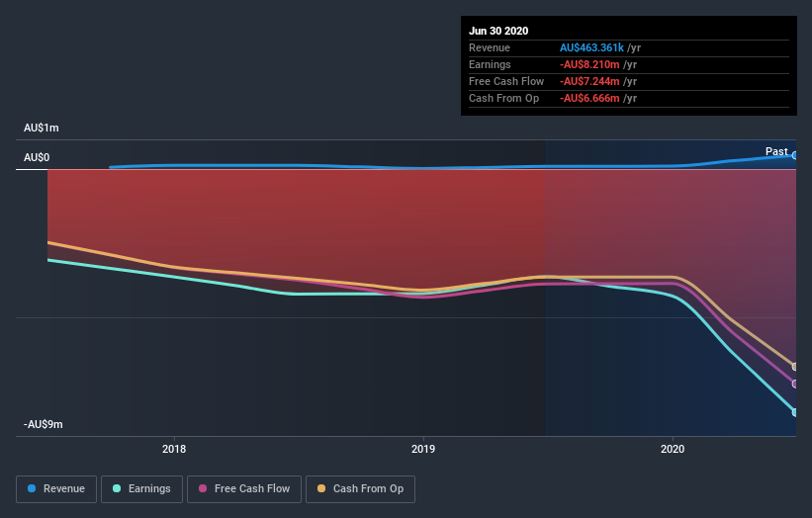Select the Free Cash Flow endpoint marker
The width and height of the screenshot is (812, 518).
coord(794,384)
